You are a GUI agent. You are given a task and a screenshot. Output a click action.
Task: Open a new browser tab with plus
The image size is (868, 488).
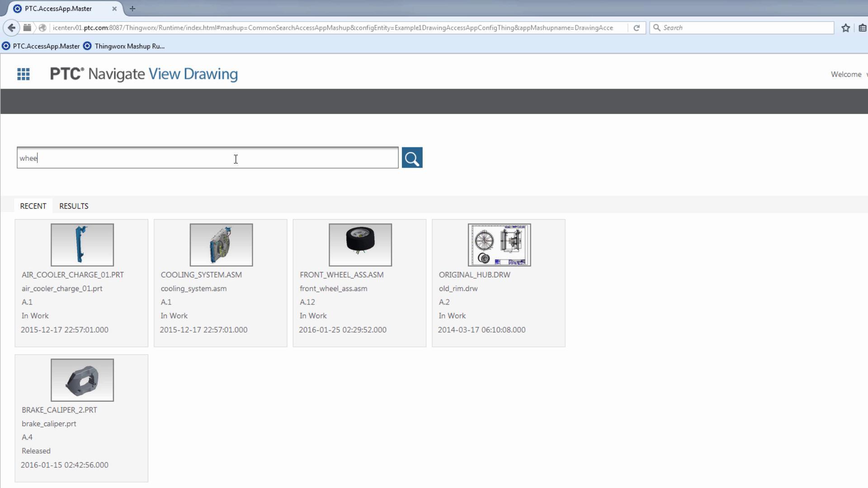pyautogui.click(x=132, y=9)
